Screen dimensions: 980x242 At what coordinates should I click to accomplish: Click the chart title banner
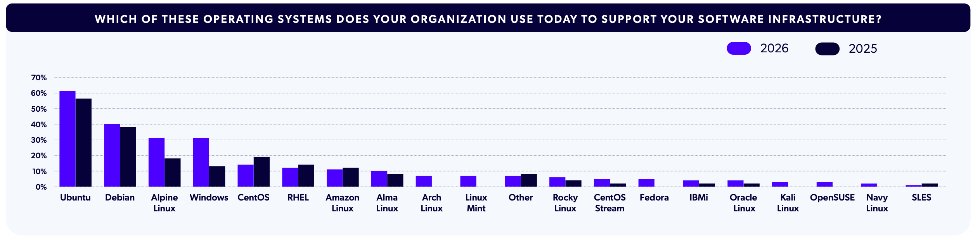(488, 19)
